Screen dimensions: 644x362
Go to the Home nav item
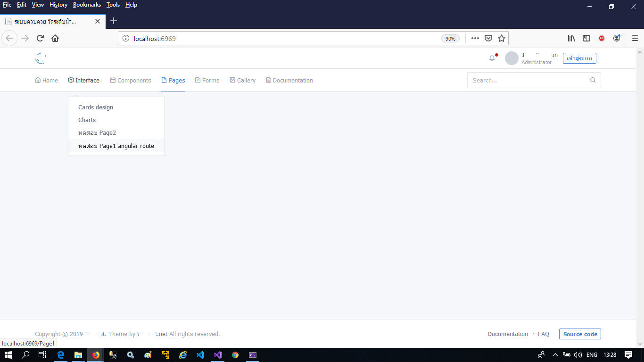(46, 80)
